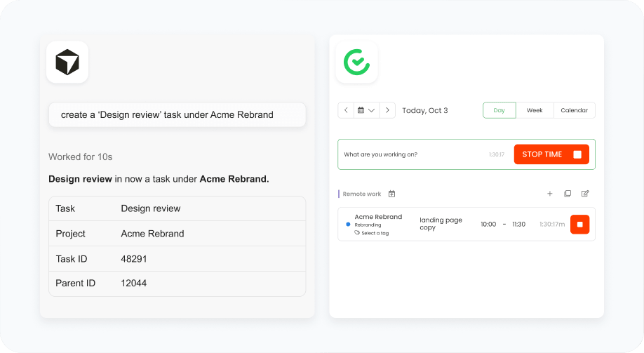
Task: Click the calendar icon next to Remote work
Action: [392, 194]
